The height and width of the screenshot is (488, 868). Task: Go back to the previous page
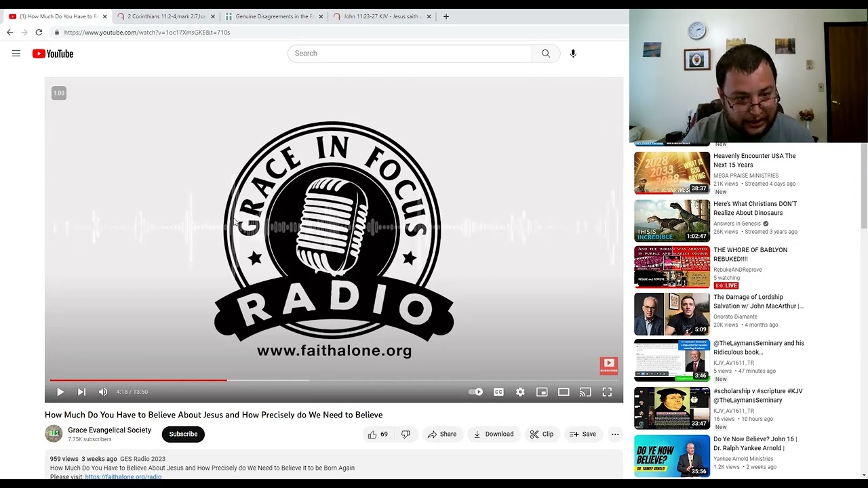coord(9,32)
